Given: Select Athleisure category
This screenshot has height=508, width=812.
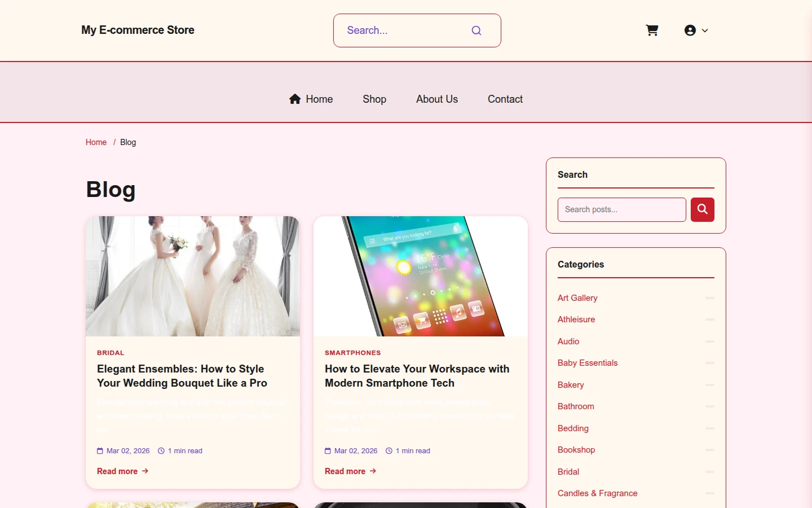Looking at the screenshot, I should coord(576,319).
